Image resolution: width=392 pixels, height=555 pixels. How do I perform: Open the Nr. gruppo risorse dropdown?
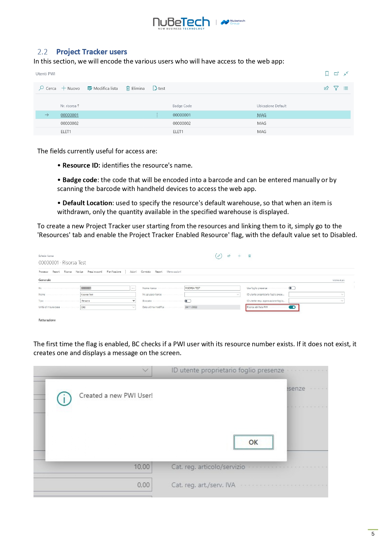click(x=238, y=294)
